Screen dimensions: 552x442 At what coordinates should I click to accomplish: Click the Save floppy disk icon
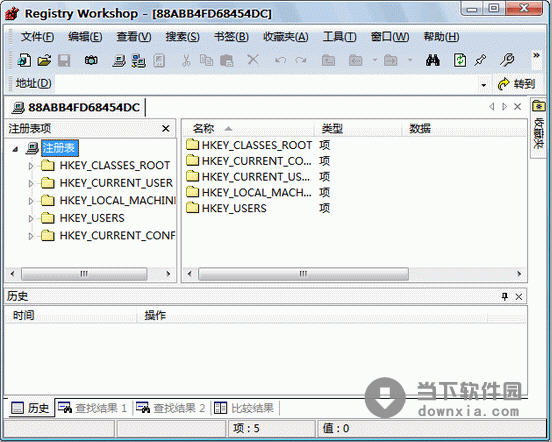64,61
